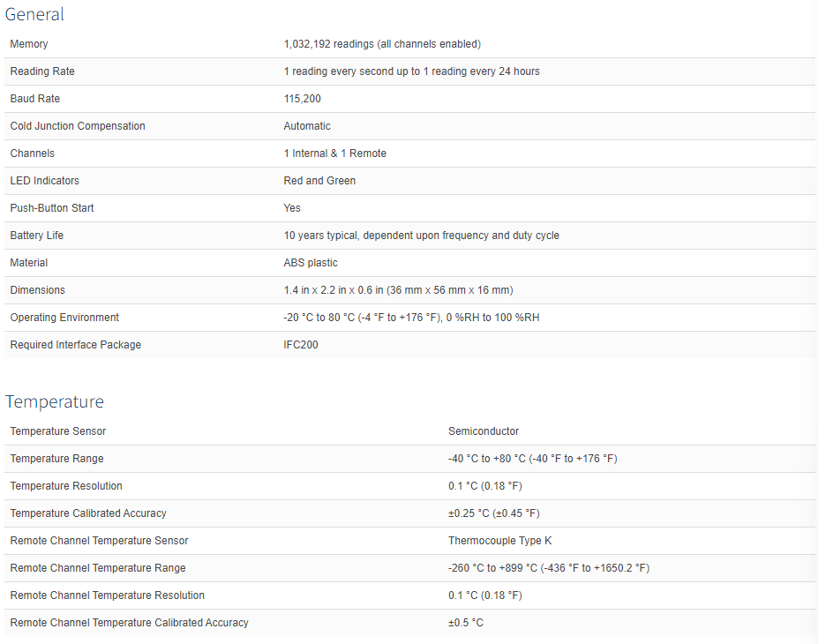Click the Operating Environment range value

pos(411,318)
